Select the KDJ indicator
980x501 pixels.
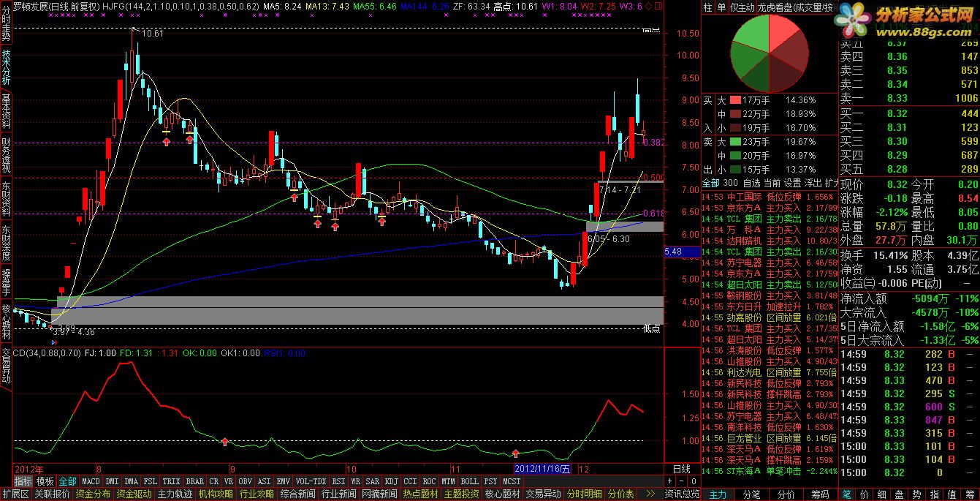[x=391, y=482]
